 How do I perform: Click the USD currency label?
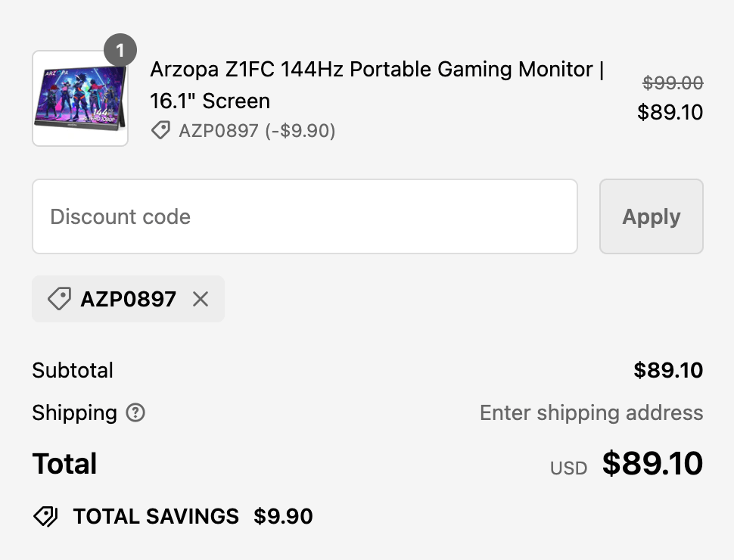tap(568, 468)
